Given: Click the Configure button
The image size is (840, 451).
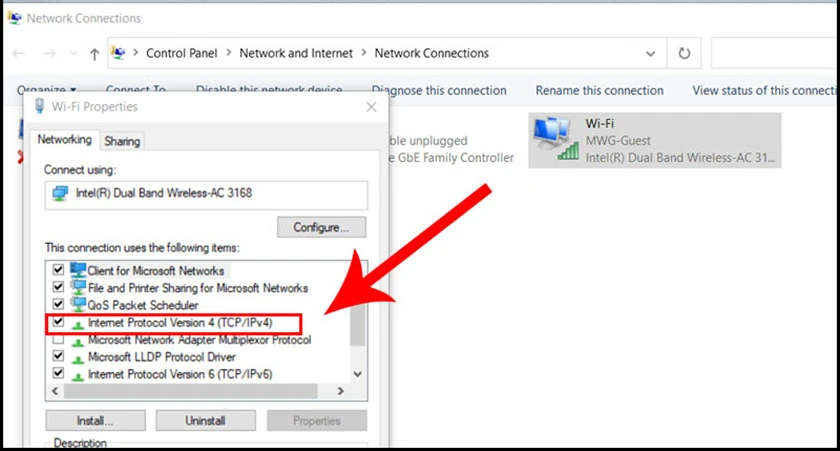Looking at the screenshot, I should coord(321,227).
